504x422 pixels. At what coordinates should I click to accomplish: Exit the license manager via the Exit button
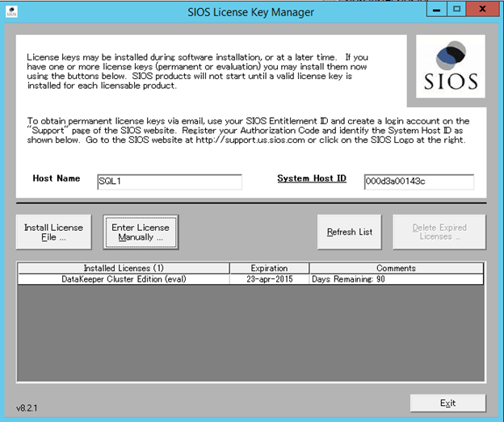(447, 403)
